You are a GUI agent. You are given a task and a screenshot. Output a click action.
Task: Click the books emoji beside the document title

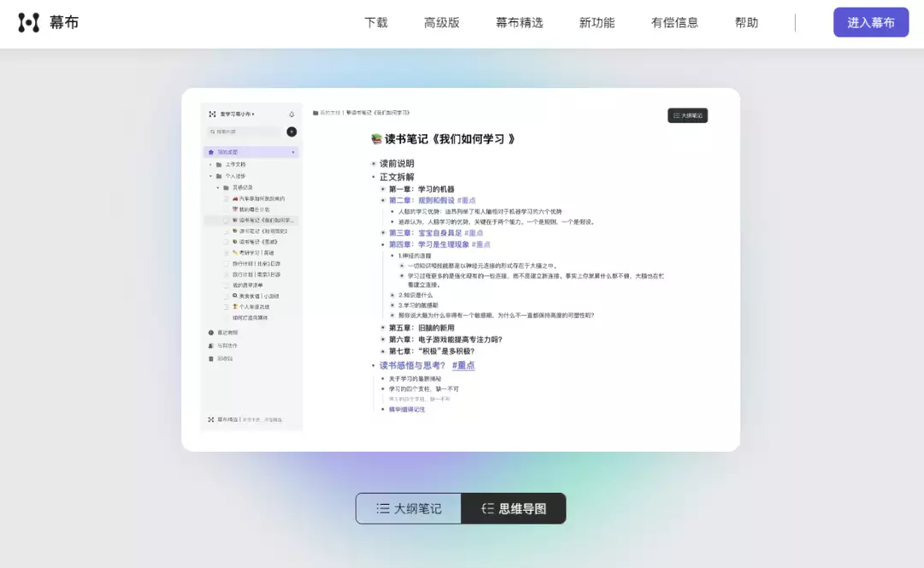pos(376,139)
